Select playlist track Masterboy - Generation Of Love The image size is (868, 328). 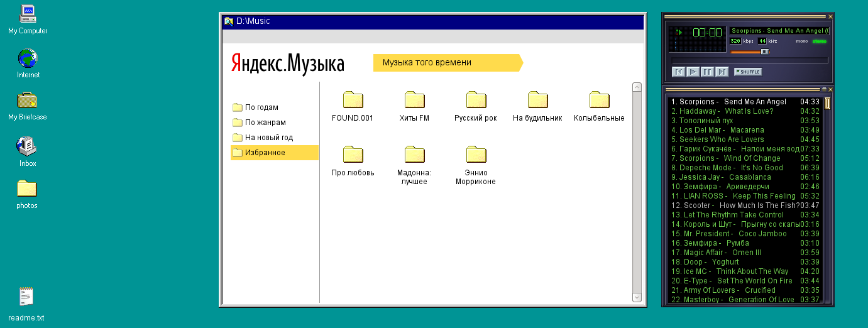coord(745,300)
